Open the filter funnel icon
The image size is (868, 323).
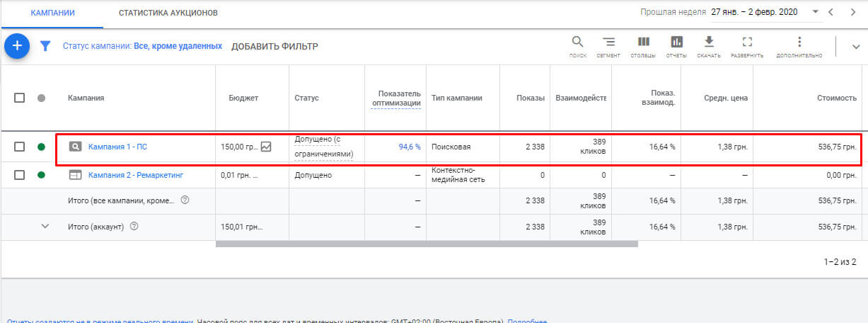click(45, 46)
